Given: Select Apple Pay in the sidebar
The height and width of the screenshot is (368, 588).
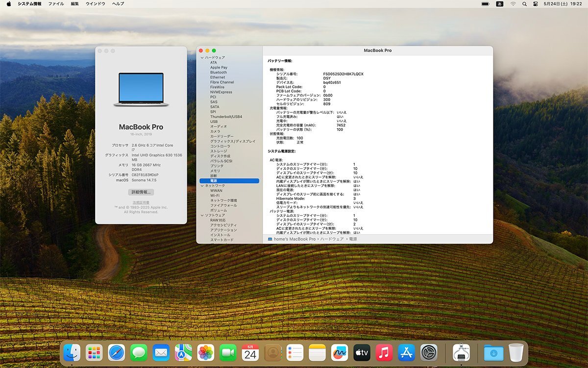Looking at the screenshot, I should click(219, 68).
